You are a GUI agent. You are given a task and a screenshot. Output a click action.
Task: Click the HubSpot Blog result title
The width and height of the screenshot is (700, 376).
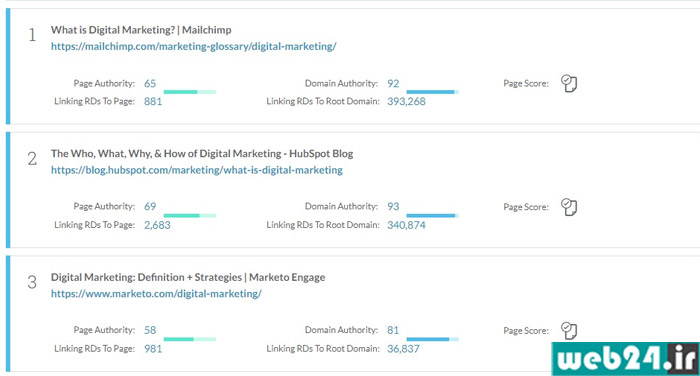click(202, 154)
